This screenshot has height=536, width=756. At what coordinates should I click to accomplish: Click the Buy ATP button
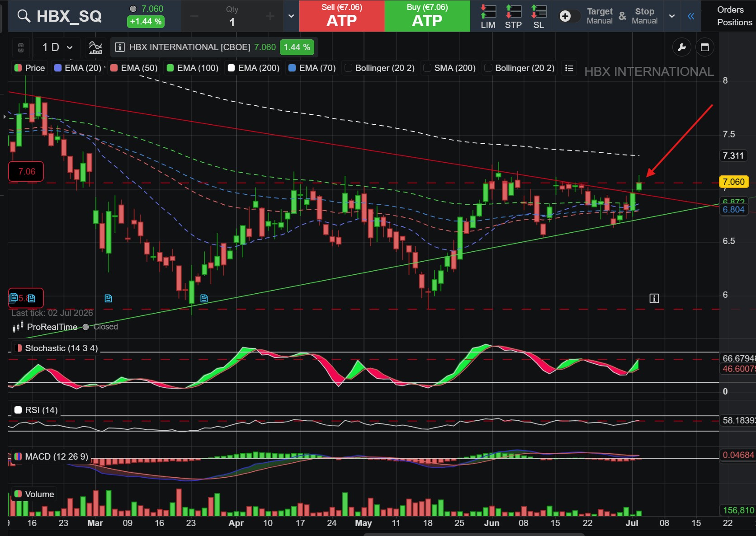(427, 16)
